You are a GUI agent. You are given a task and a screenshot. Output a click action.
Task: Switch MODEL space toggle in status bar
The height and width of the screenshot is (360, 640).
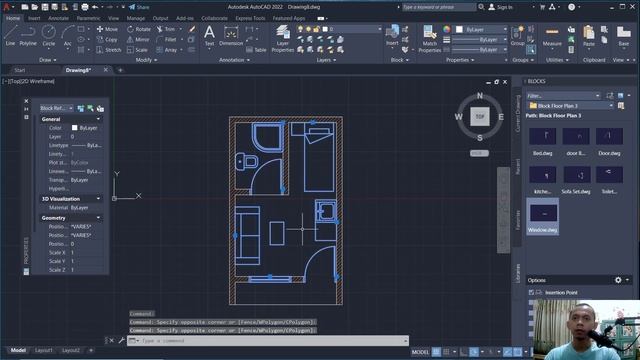click(x=420, y=351)
